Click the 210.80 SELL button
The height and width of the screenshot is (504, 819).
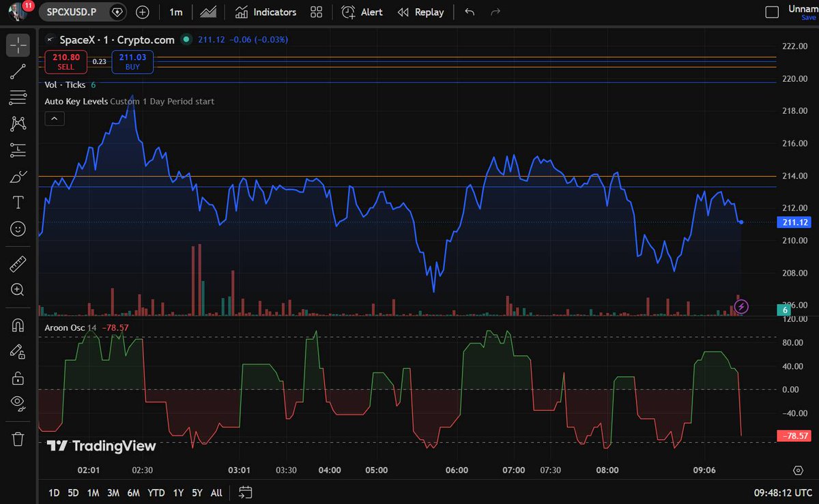tap(66, 62)
